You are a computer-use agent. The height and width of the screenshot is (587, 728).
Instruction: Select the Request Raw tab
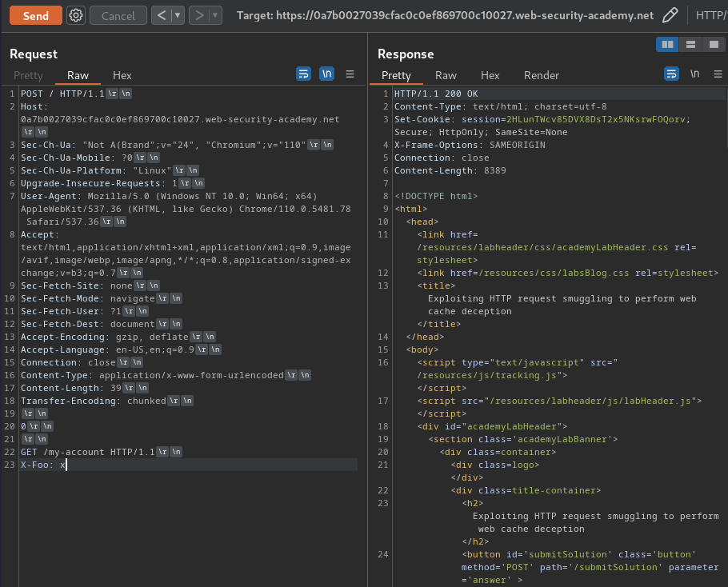pos(78,75)
